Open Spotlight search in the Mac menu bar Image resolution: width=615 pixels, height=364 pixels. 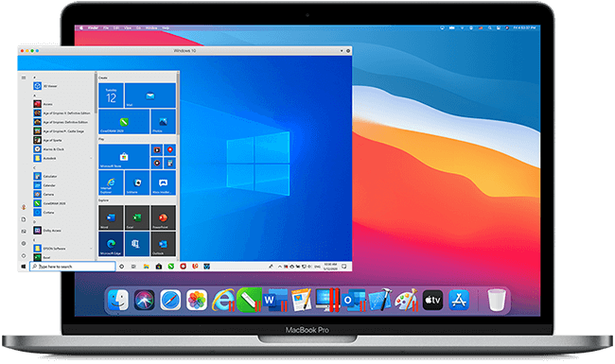pyautogui.click(x=490, y=28)
